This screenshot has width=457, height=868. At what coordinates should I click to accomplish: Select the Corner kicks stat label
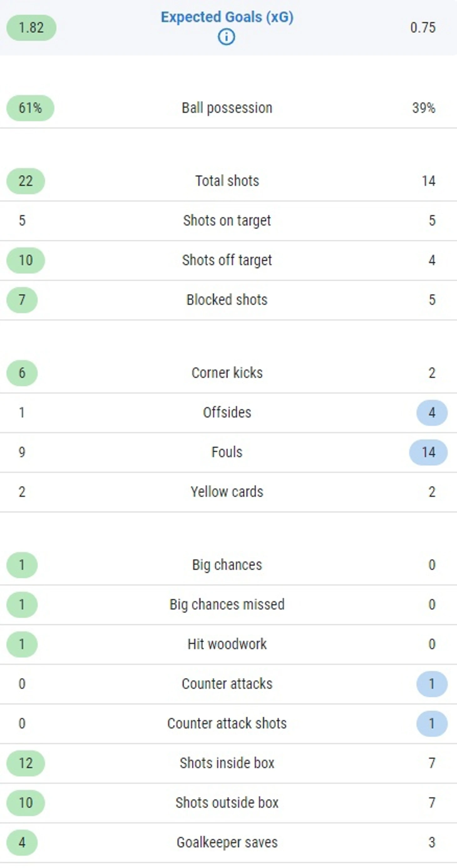227,373
